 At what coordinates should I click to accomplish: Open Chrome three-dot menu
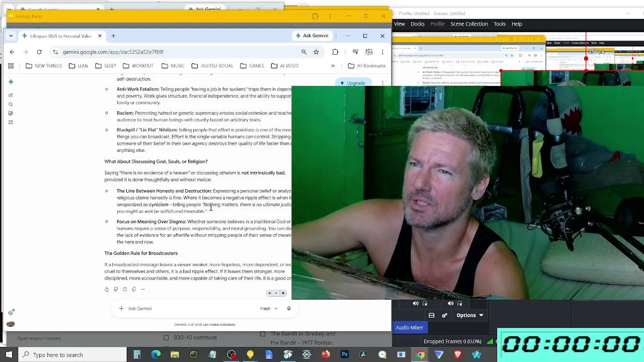point(382,52)
